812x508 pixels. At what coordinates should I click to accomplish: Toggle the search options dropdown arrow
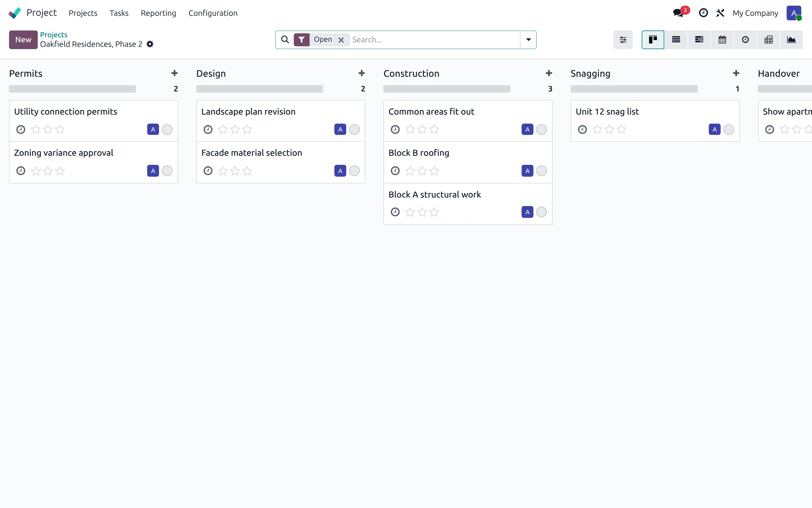pyautogui.click(x=528, y=40)
